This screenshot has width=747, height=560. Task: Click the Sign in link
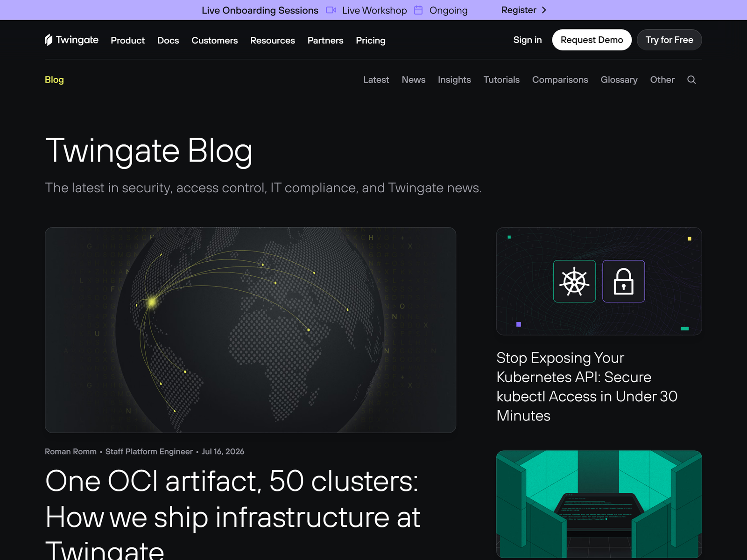coord(528,40)
